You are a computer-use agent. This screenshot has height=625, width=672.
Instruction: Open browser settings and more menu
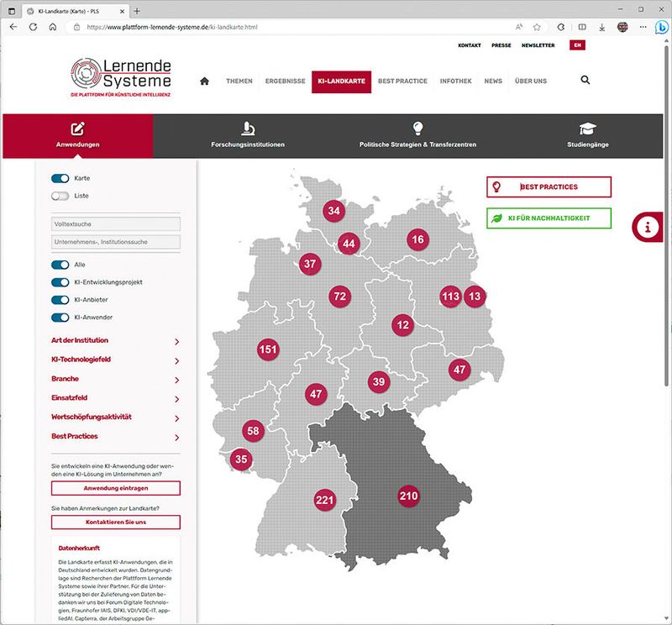(x=643, y=27)
